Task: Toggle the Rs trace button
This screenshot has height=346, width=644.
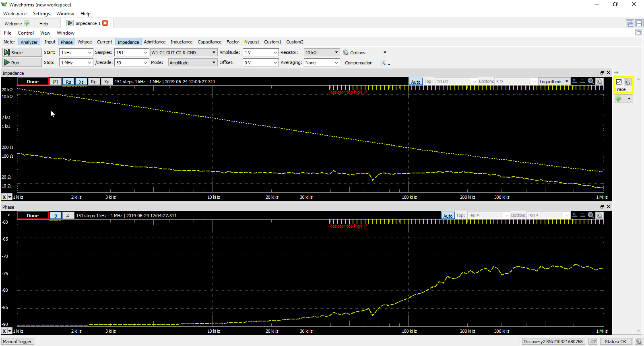Action: pos(68,81)
